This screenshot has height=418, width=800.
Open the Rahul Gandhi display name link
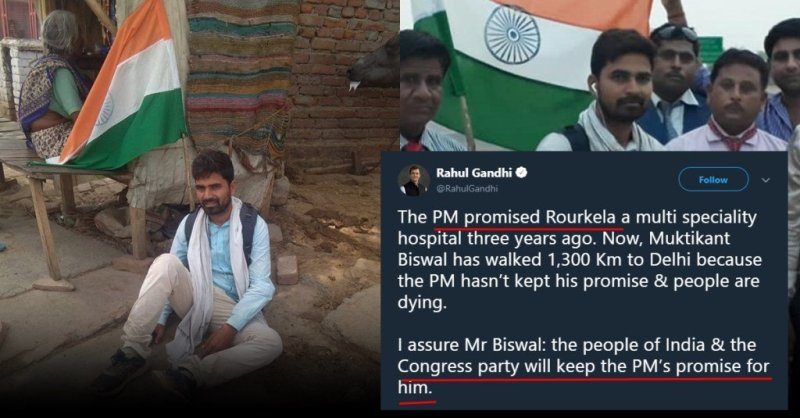(473, 173)
